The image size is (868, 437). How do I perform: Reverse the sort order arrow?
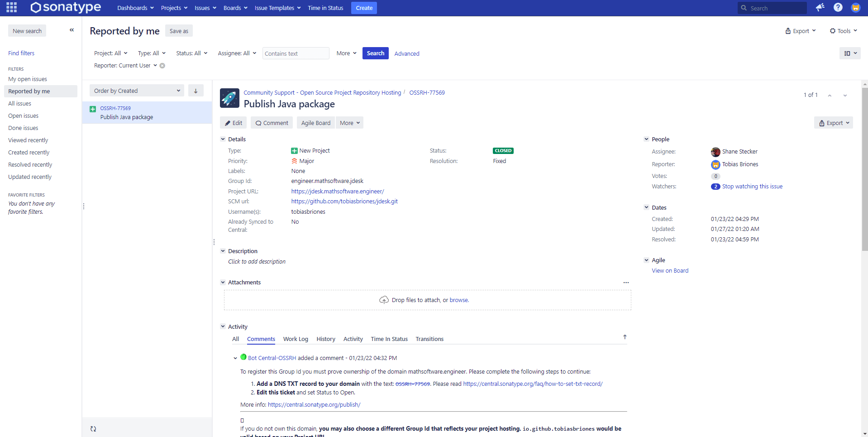[196, 91]
